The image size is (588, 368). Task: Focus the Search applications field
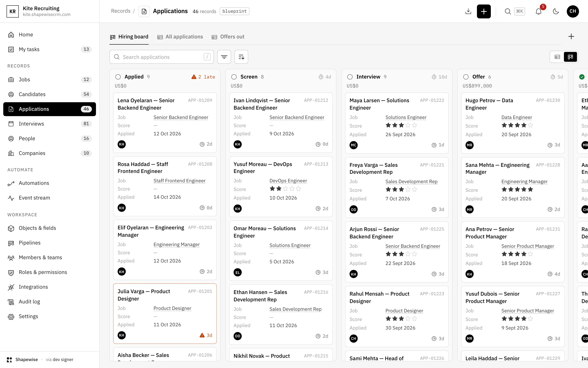[x=161, y=57]
